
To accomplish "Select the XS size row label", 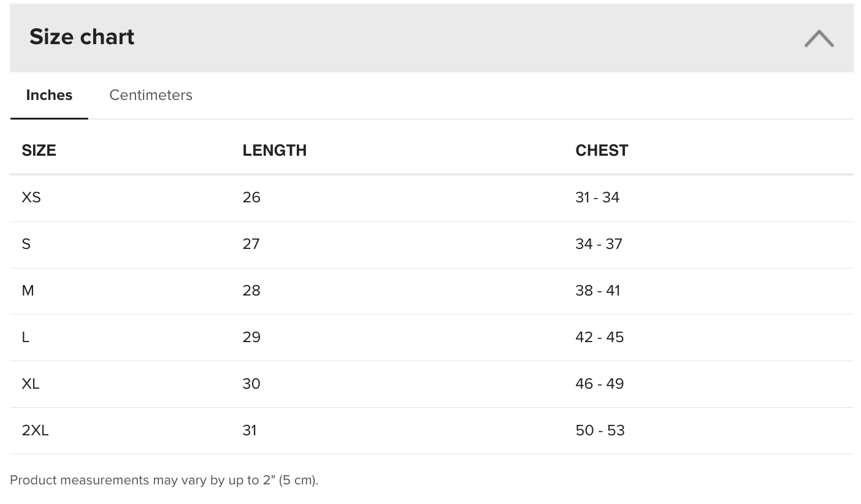I will 31,197.
